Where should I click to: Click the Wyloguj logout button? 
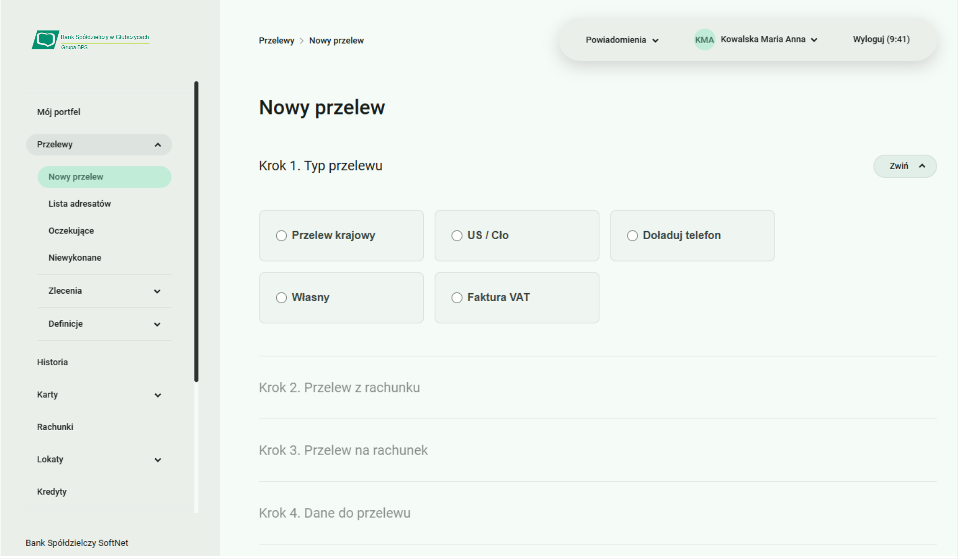pyautogui.click(x=881, y=40)
